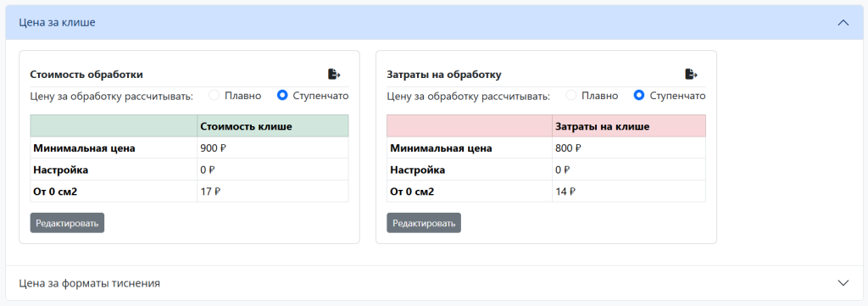Select Ступенчато in Затраты на обработку card
Image resolution: width=868 pixels, height=306 pixels.
tap(639, 95)
